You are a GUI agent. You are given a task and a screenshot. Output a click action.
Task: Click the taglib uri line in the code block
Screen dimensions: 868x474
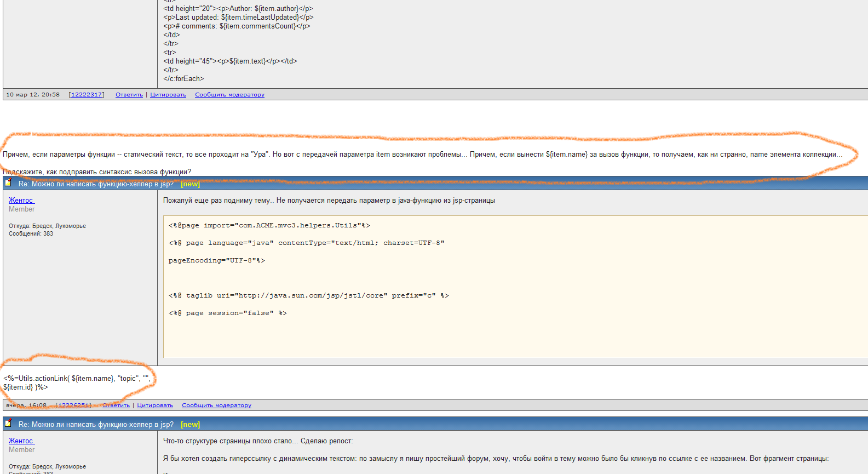tap(308, 295)
